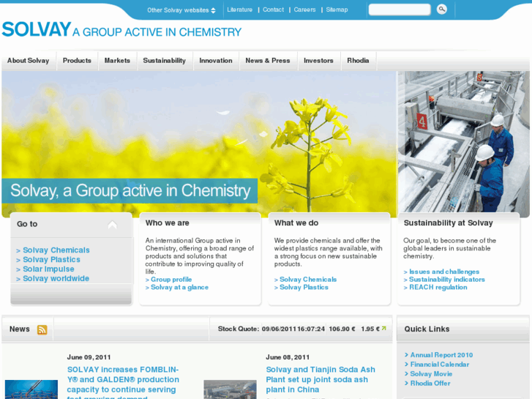
Task: Click the Who we are heading
Action: click(168, 223)
